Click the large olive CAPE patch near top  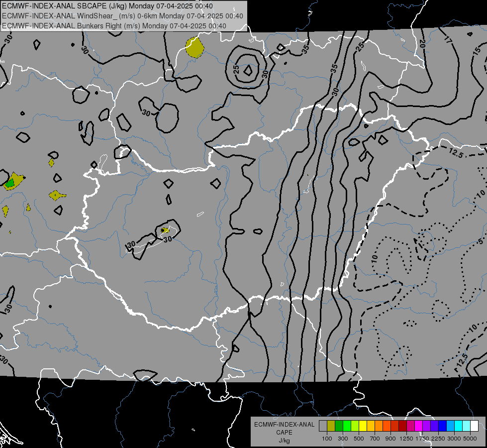tap(195, 47)
